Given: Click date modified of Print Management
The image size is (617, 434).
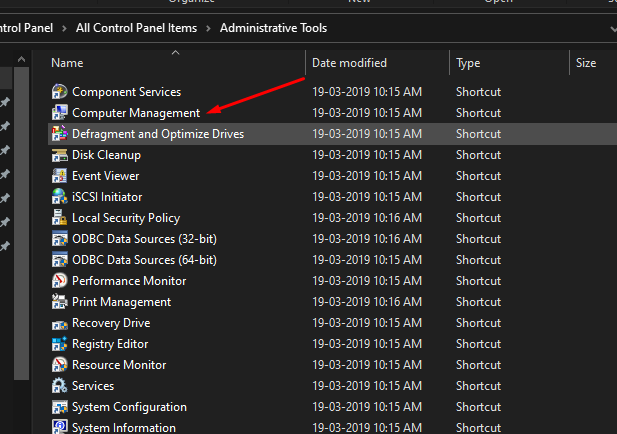Looking at the screenshot, I should click(367, 302).
